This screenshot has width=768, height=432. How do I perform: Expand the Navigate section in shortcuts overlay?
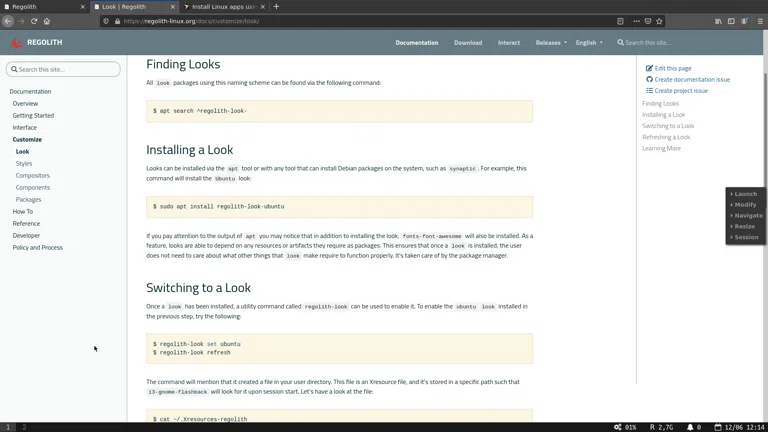(748, 216)
